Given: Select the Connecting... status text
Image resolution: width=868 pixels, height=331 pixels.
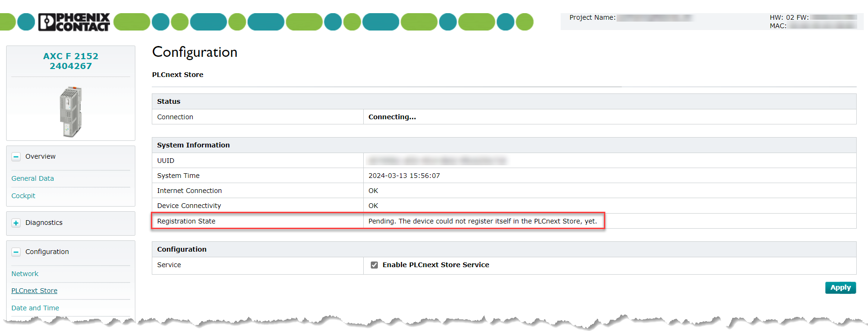Looking at the screenshot, I should click(392, 117).
